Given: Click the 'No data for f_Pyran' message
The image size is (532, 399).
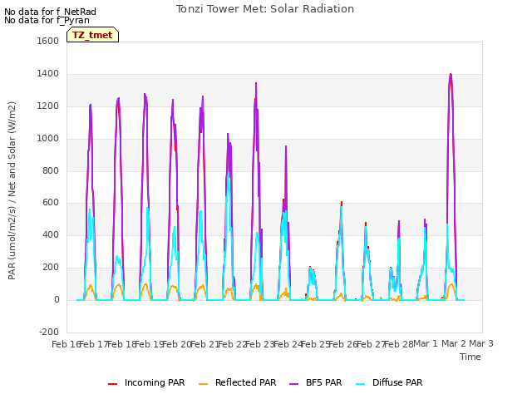Looking at the screenshot, I should coord(47,20).
